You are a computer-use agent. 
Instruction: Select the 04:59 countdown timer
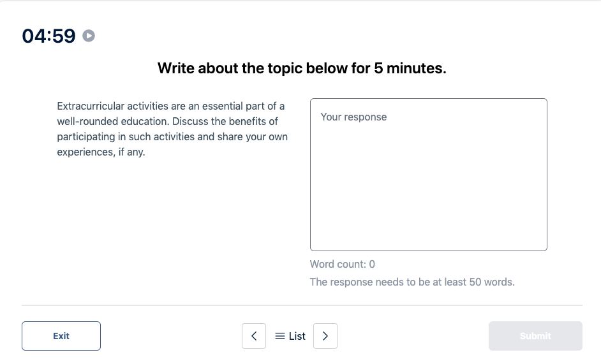48,36
